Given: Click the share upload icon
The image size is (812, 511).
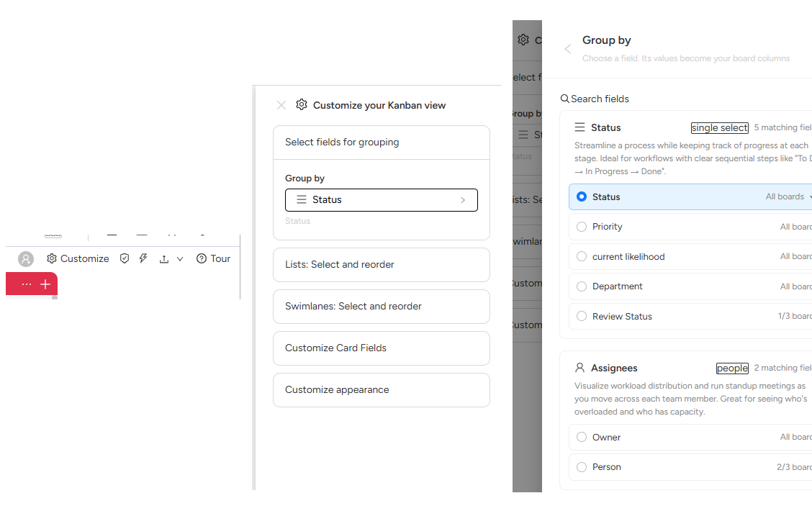Looking at the screenshot, I should click(164, 259).
